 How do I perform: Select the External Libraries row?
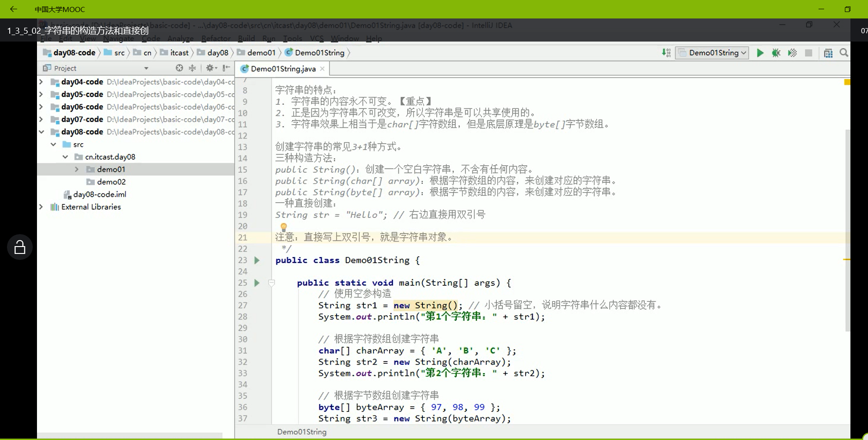click(x=135, y=206)
